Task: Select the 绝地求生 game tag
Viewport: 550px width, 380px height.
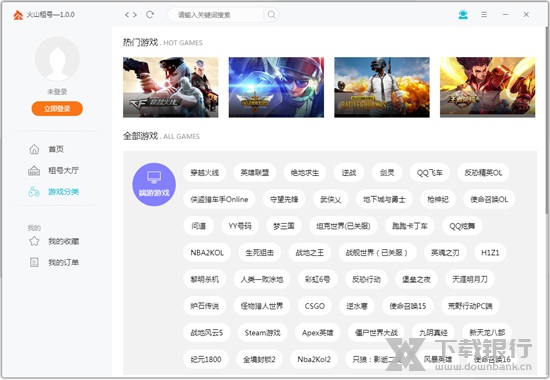Action: click(305, 173)
